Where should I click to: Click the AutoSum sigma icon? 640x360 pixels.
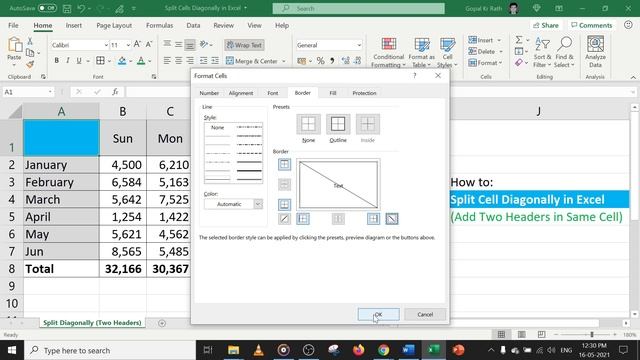point(519,40)
